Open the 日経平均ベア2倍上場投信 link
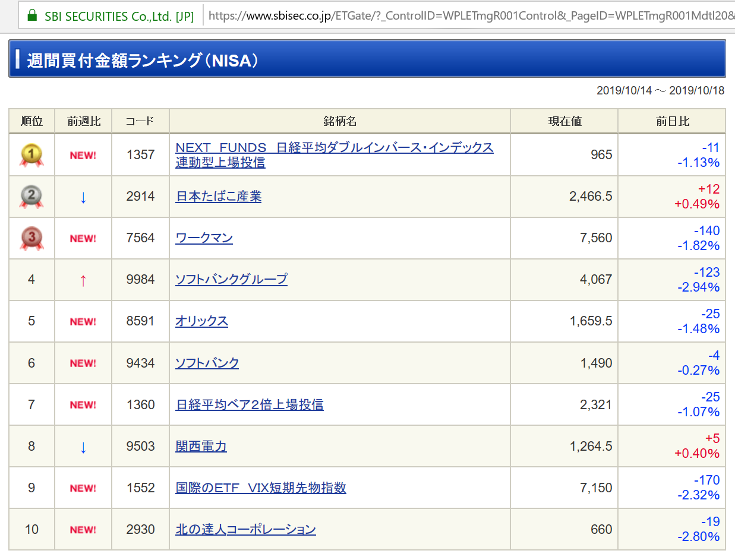Viewport: 735px width, 560px height. tap(249, 404)
